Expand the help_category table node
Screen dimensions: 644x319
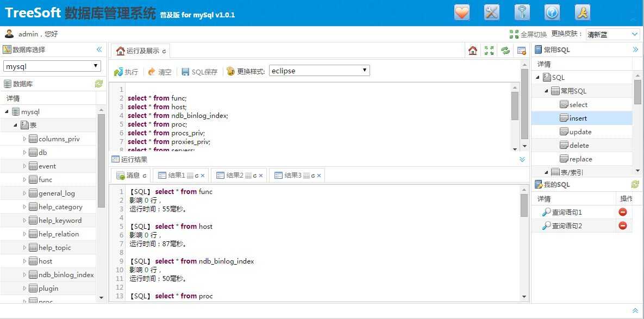24,207
